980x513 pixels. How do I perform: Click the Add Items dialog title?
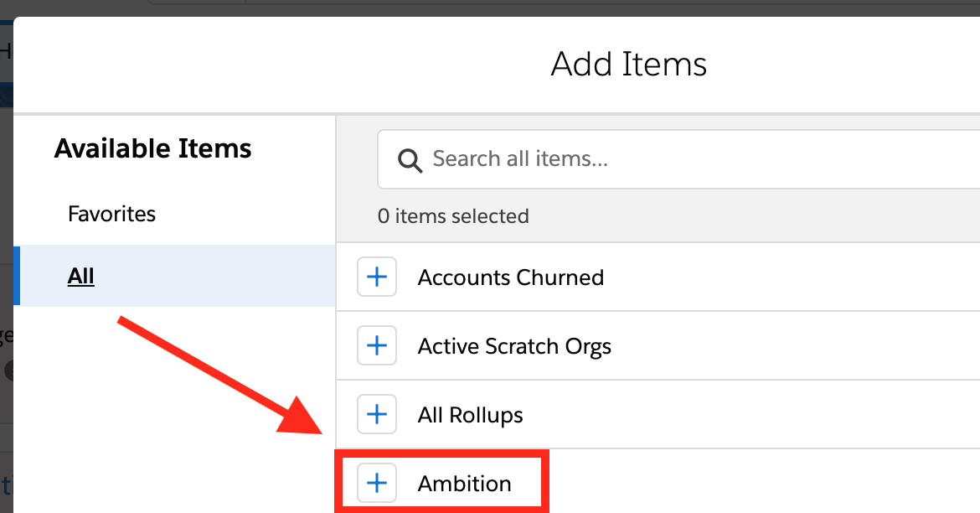point(629,65)
